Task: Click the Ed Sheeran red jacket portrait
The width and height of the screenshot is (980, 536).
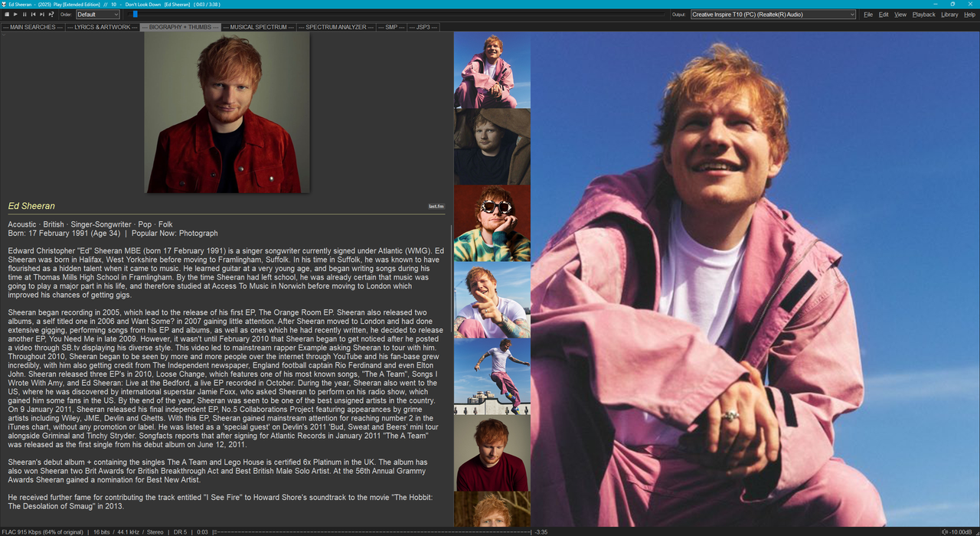Action: [227, 113]
